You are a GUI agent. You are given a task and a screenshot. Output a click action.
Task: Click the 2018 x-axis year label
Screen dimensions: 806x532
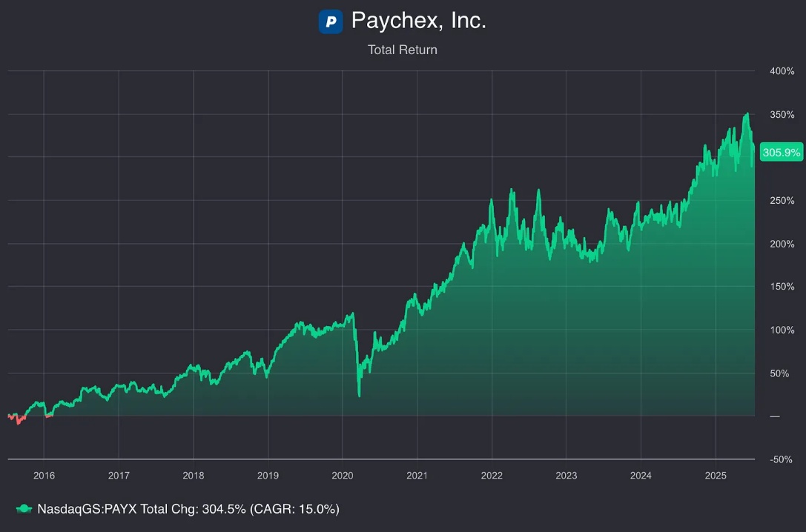[194, 476]
